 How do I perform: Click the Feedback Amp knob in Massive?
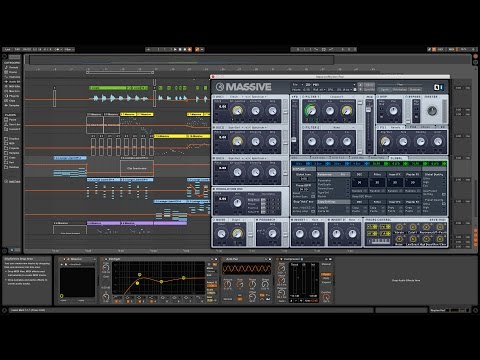tap(272, 234)
